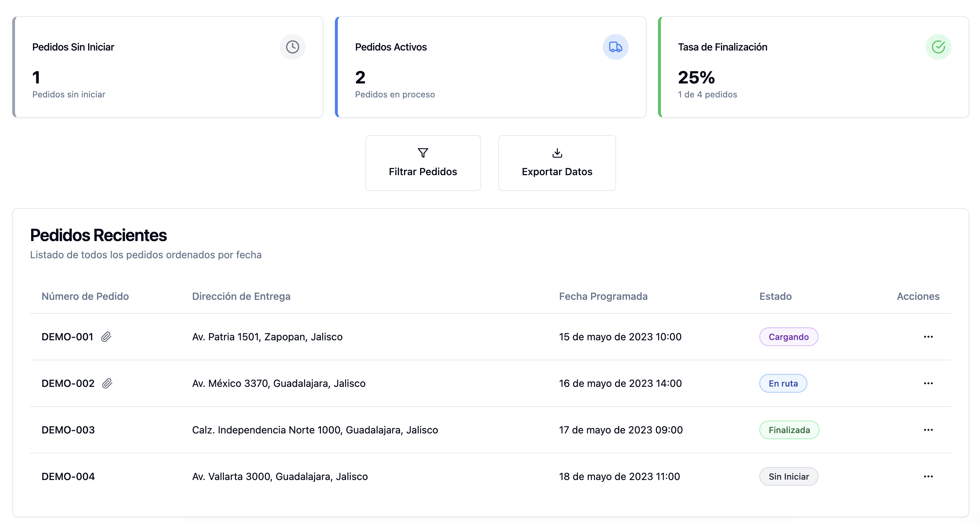Click the Pedidos Activos summary card
This screenshot has height=523, width=980.
(x=491, y=67)
